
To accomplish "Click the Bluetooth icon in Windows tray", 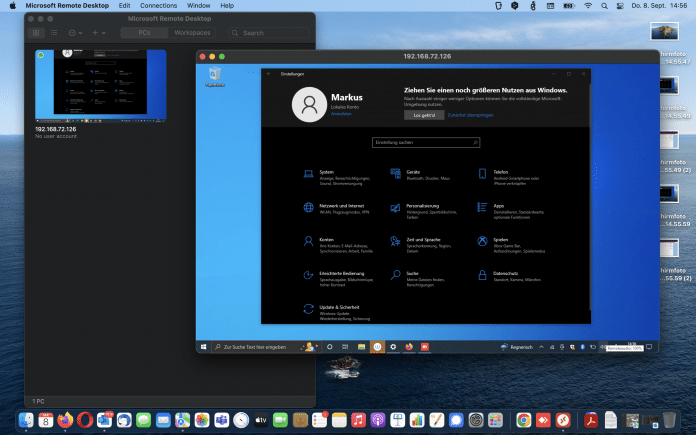I will point(582,347).
